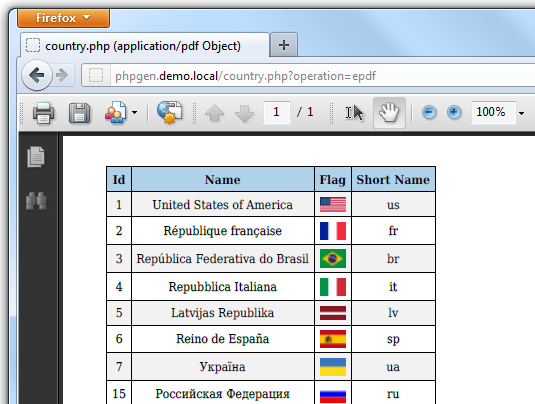Click the Russian flag image

pos(333,396)
